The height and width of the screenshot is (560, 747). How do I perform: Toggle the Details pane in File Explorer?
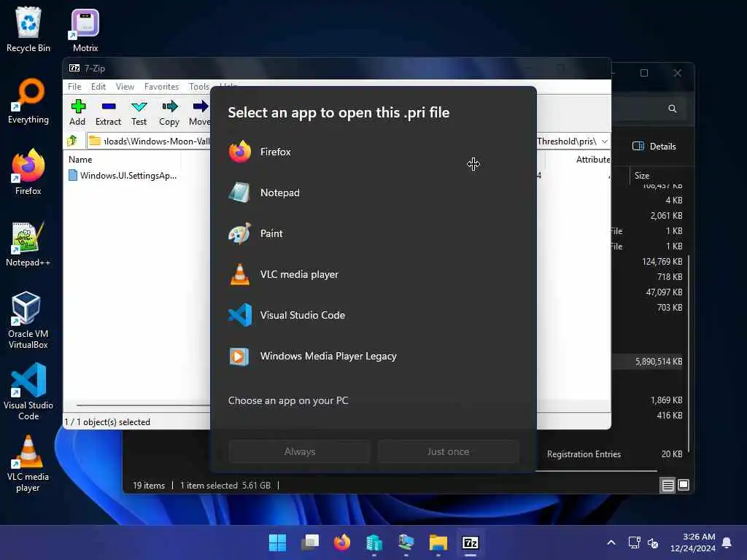click(x=654, y=146)
